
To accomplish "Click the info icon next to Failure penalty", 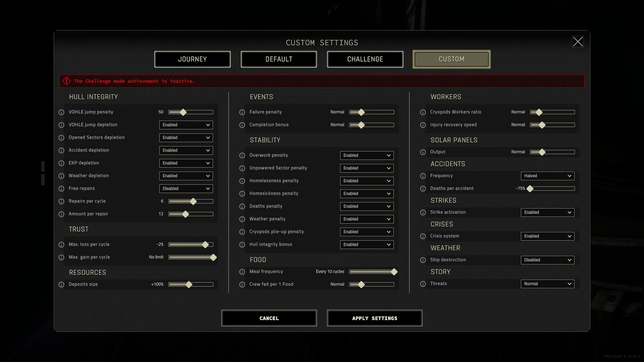I will pyautogui.click(x=243, y=112).
